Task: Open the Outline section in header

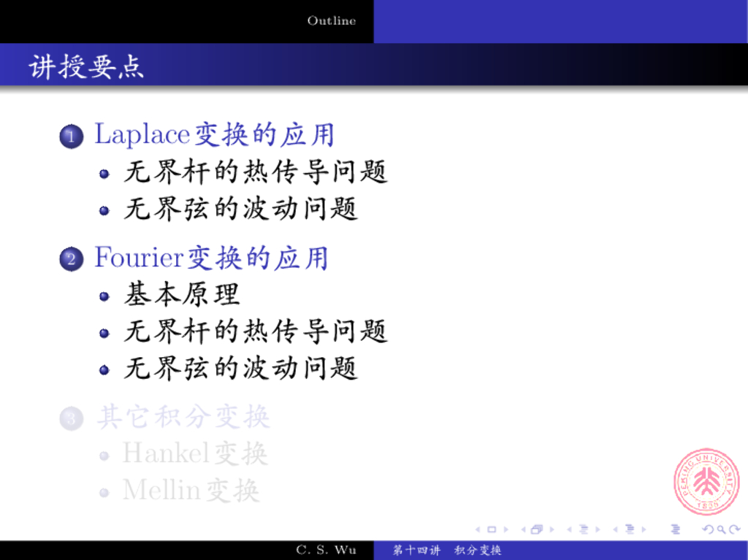Action: coord(332,20)
